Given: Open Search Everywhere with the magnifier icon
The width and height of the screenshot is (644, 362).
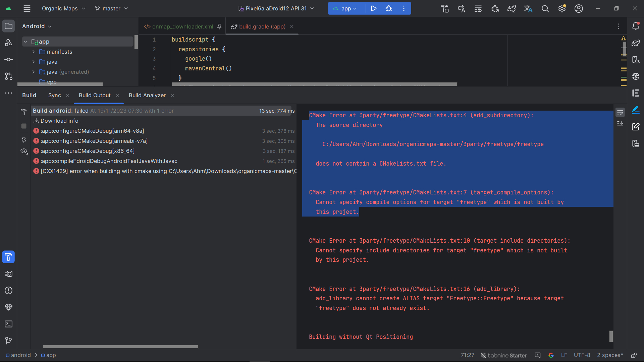Looking at the screenshot, I should pos(545,8).
